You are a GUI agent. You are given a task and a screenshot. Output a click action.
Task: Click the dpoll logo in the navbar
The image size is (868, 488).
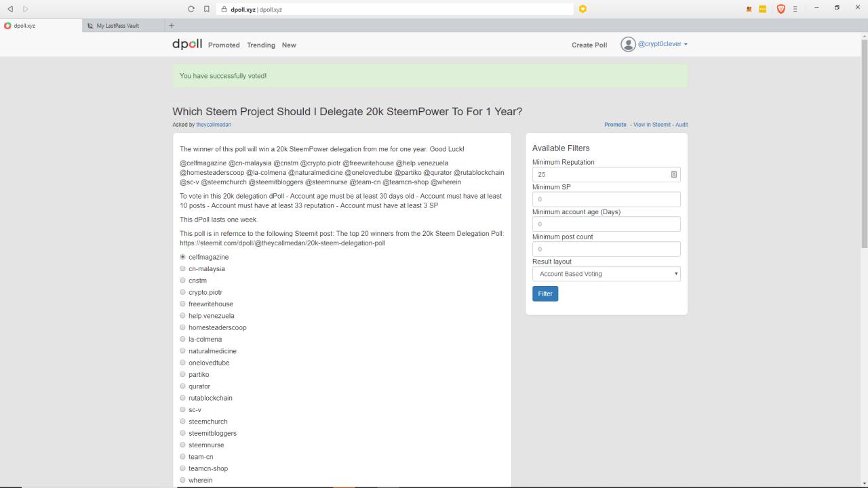(187, 44)
